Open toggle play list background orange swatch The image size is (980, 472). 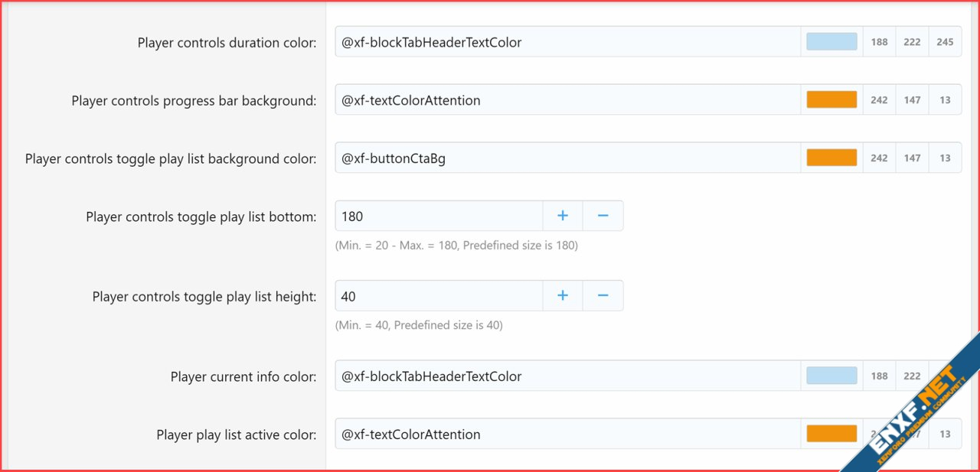(831, 158)
